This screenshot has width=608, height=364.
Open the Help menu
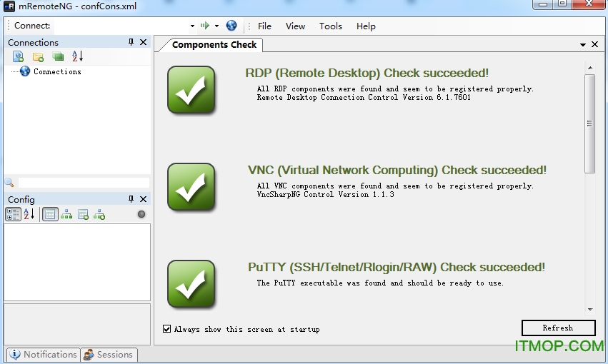coord(366,26)
